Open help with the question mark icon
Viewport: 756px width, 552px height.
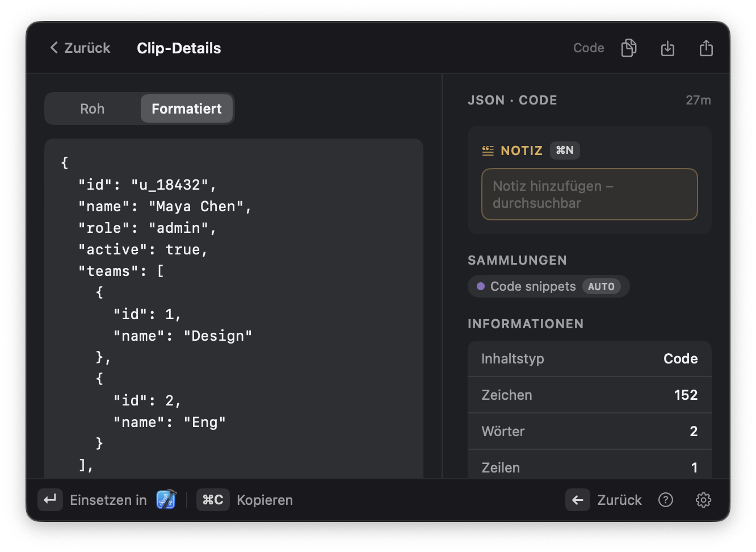[x=665, y=500]
